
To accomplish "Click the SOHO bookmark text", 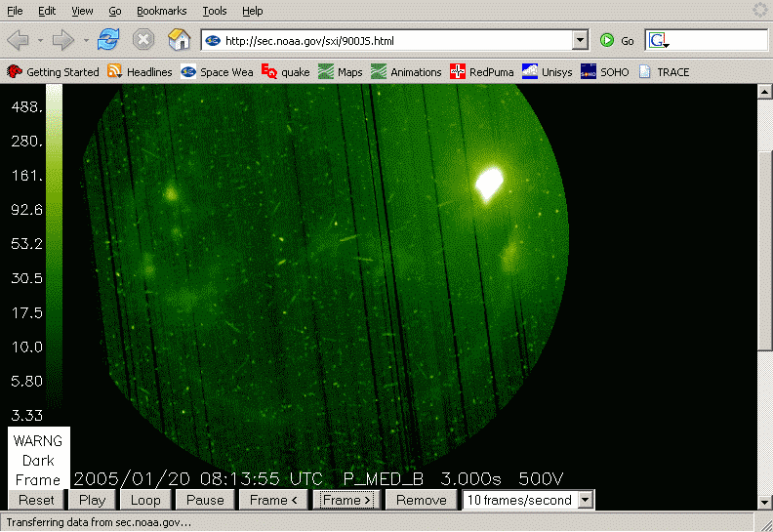I will [x=615, y=72].
